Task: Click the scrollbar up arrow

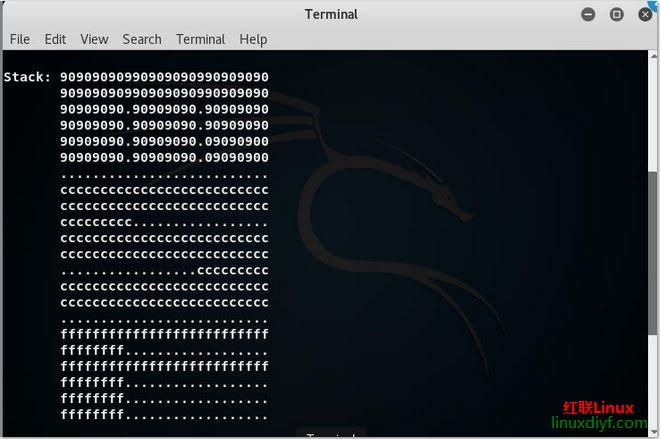Action: (x=653, y=56)
